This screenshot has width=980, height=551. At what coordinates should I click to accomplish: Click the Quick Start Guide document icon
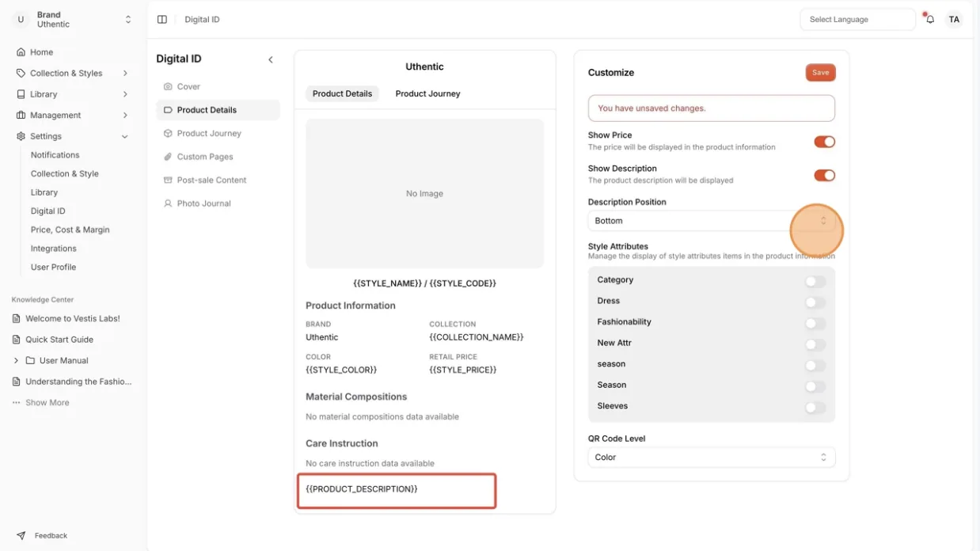pyautogui.click(x=17, y=340)
